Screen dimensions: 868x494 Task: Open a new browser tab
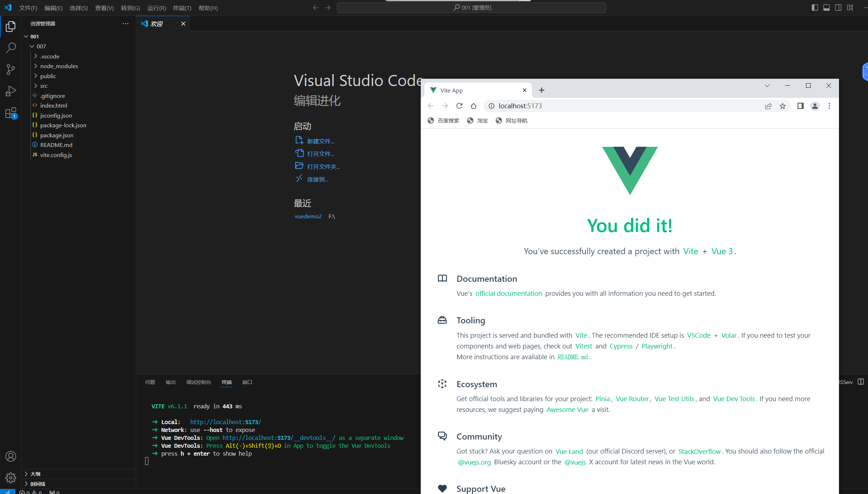[542, 90]
